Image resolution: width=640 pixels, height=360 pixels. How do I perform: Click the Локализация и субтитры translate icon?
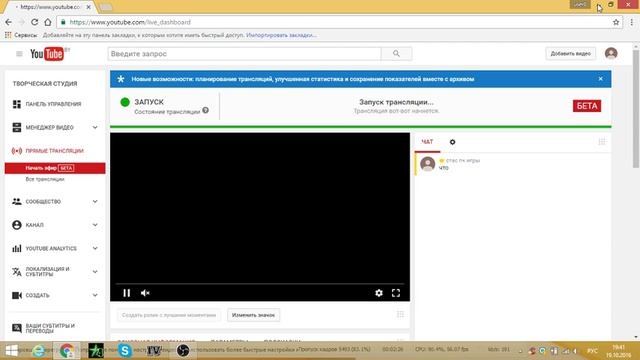pyautogui.click(x=17, y=272)
